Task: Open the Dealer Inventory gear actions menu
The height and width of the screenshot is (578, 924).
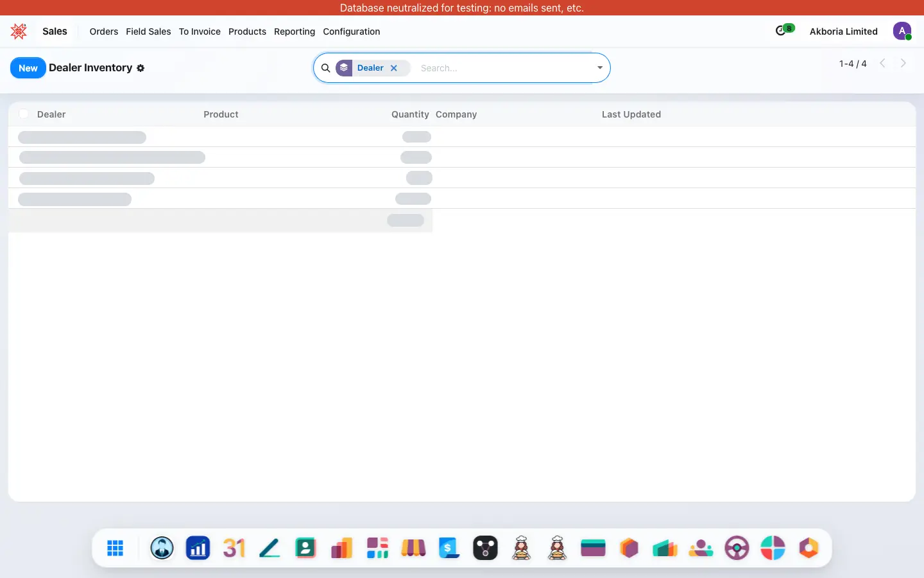Action: pyautogui.click(x=141, y=68)
